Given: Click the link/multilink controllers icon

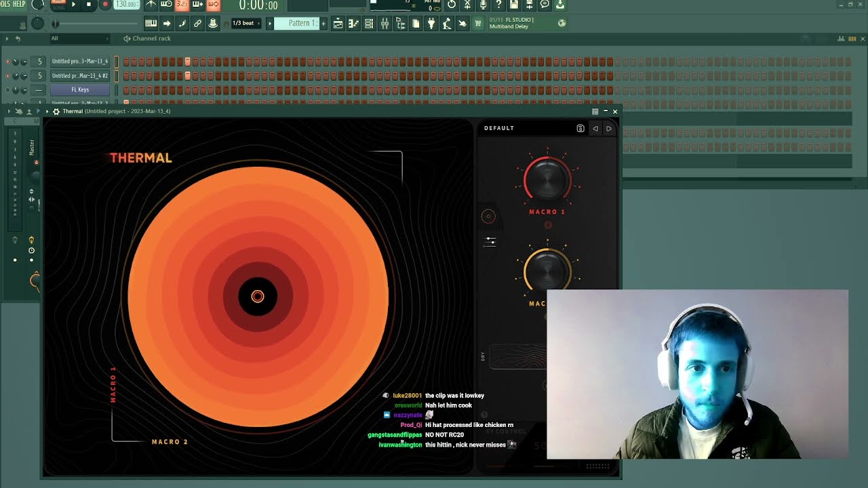Looking at the screenshot, I should tap(197, 23).
